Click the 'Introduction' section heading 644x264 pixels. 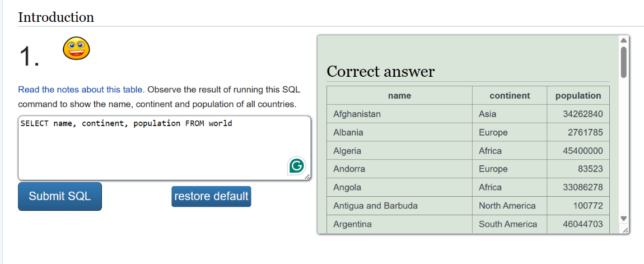click(56, 17)
